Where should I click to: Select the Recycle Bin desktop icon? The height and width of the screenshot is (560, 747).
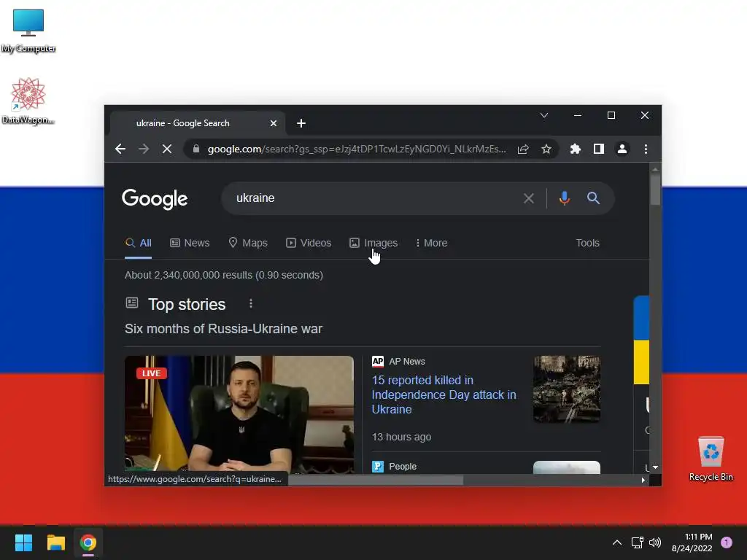pyautogui.click(x=711, y=458)
